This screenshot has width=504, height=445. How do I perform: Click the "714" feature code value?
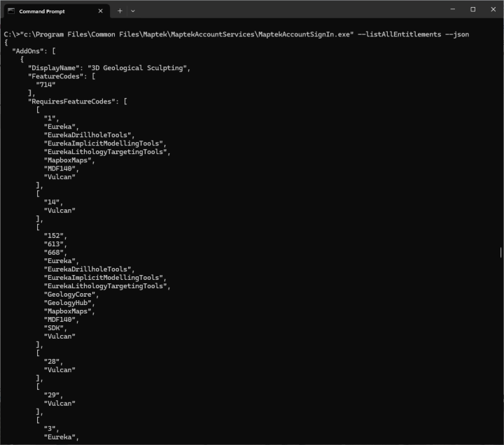(46, 85)
